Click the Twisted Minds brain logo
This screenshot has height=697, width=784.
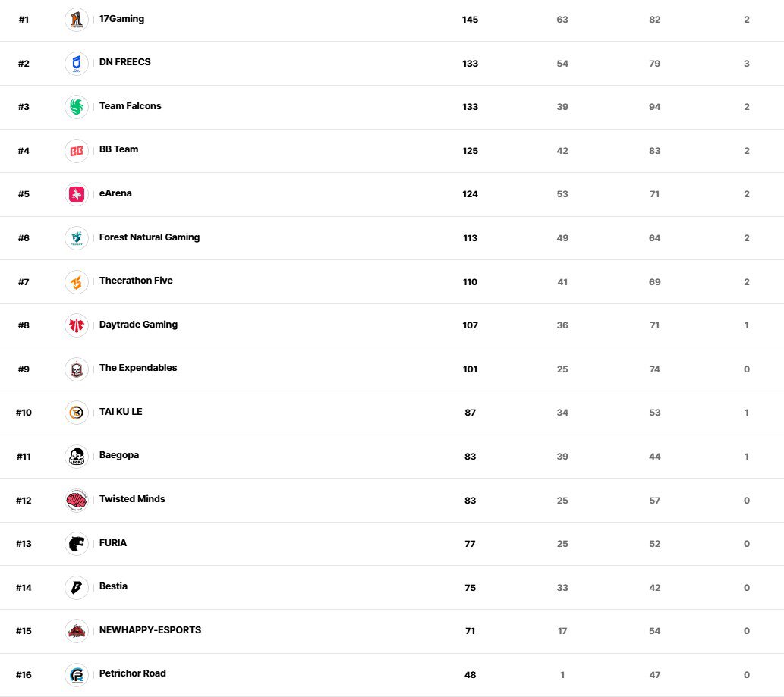pos(77,500)
